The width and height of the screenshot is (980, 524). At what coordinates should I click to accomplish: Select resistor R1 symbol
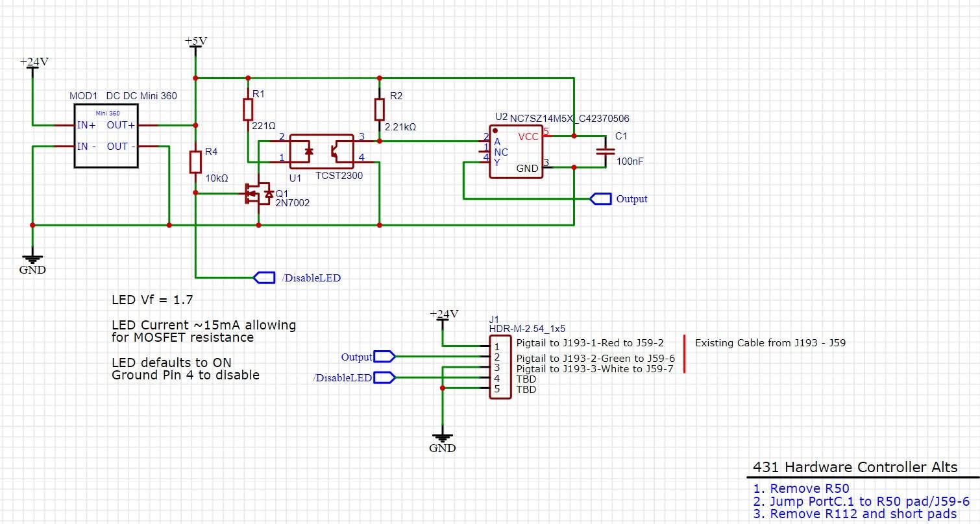tap(248, 110)
